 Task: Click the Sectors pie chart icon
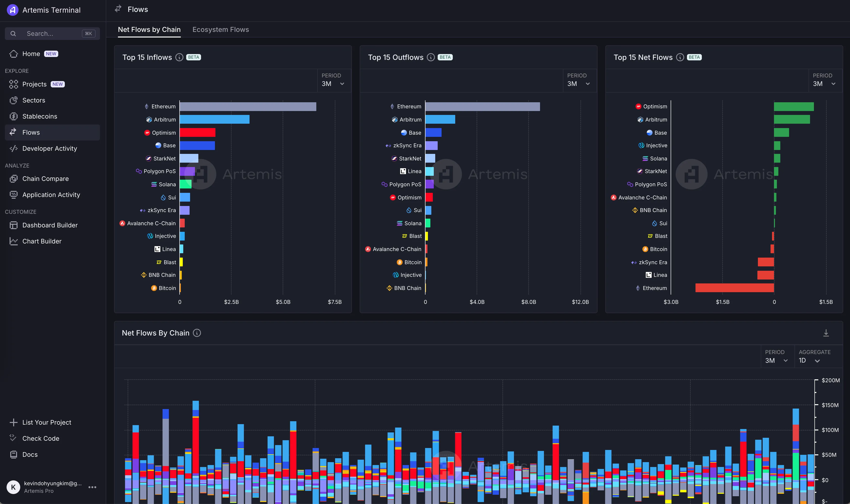click(14, 100)
